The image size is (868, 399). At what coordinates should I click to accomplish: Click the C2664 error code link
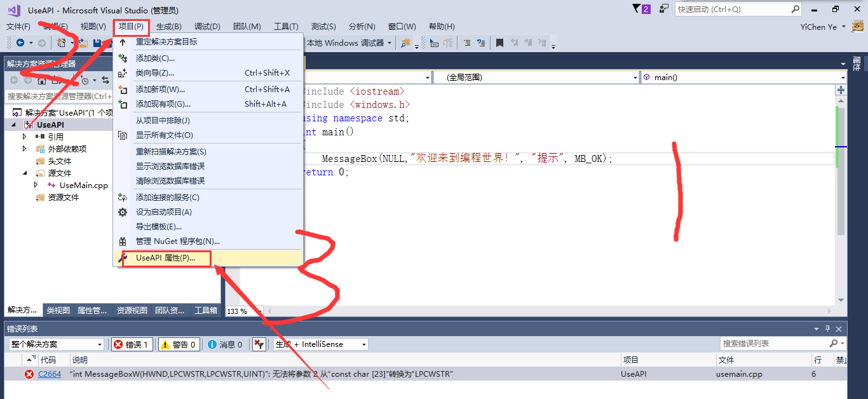(50, 374)
